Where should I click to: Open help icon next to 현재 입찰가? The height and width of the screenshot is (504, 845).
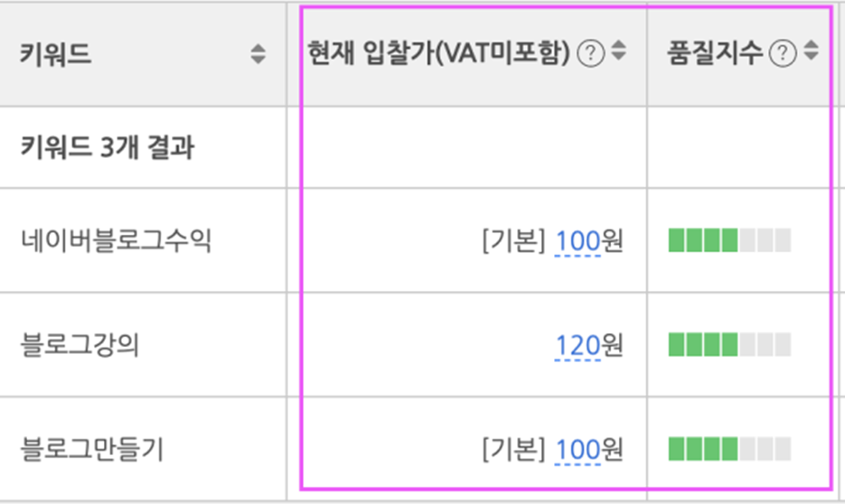pyautogui.click(x=591, y=53)
